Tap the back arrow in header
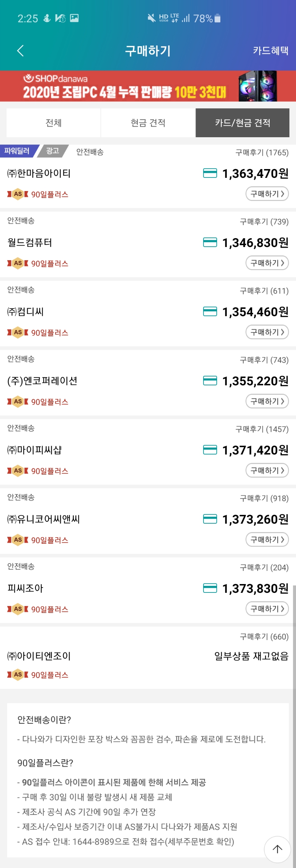Image resolution: width=296 pixels, height=868 pixels. (x=20, y=50)
